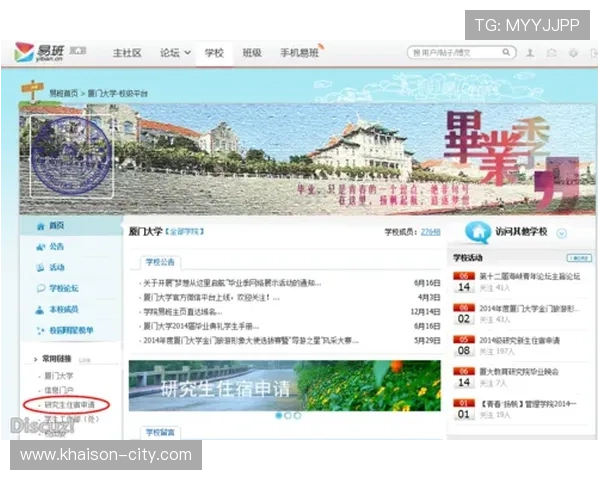Open activity 2014年度厦门大学金门旅游

point(530,309)
